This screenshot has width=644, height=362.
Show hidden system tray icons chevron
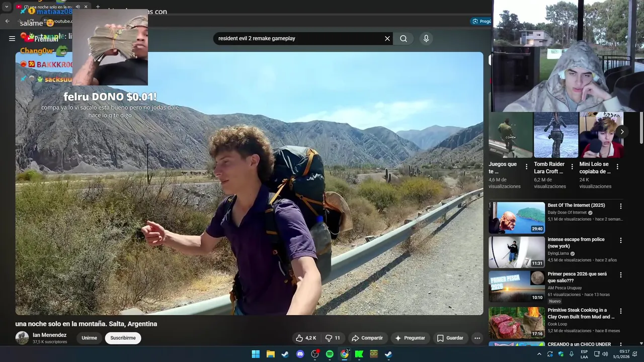[x=539, y=354]
